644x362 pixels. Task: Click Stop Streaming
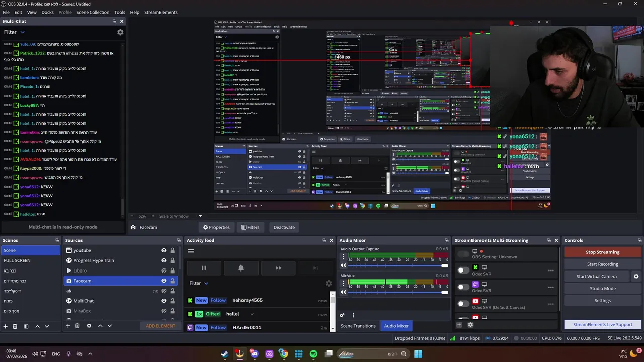pyautogui.click(x=603, y=252)
